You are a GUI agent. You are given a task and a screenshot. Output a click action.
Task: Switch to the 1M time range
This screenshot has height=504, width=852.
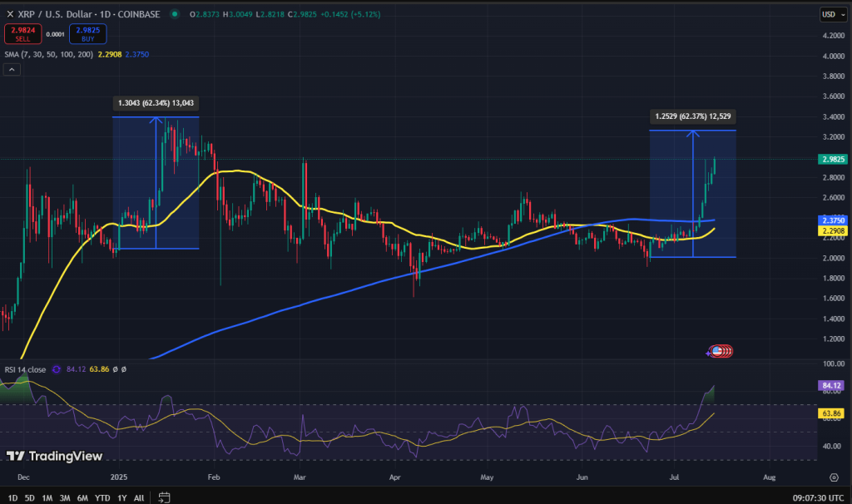(x=47, y=497)
